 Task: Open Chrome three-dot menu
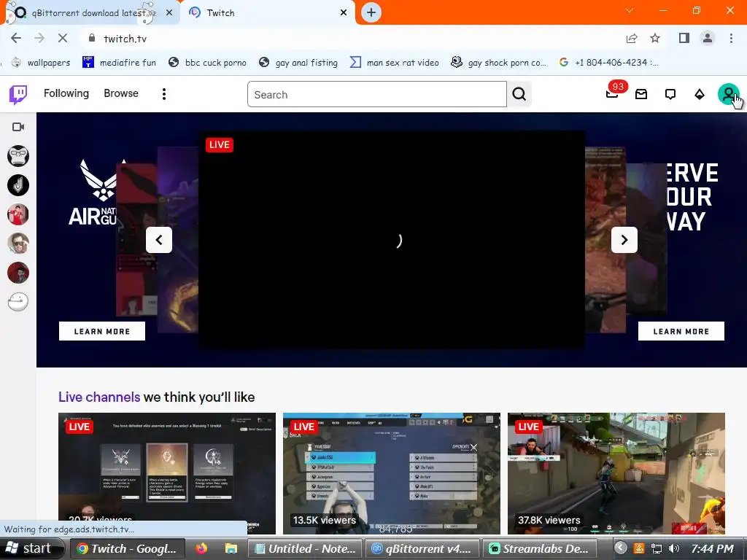click(731, 38)
